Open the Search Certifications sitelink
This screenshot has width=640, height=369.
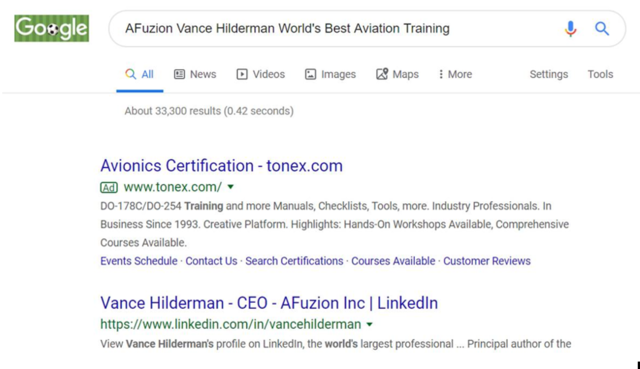pos(294,261)
